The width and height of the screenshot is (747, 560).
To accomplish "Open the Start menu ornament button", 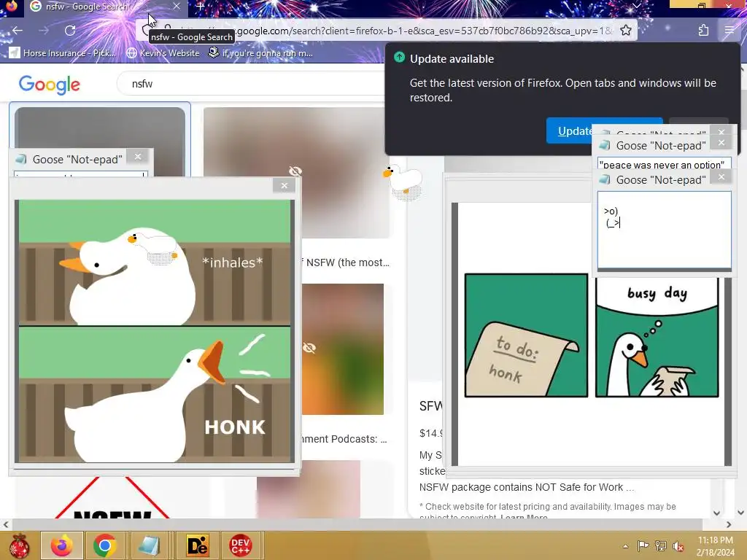I will click(19, 545).
